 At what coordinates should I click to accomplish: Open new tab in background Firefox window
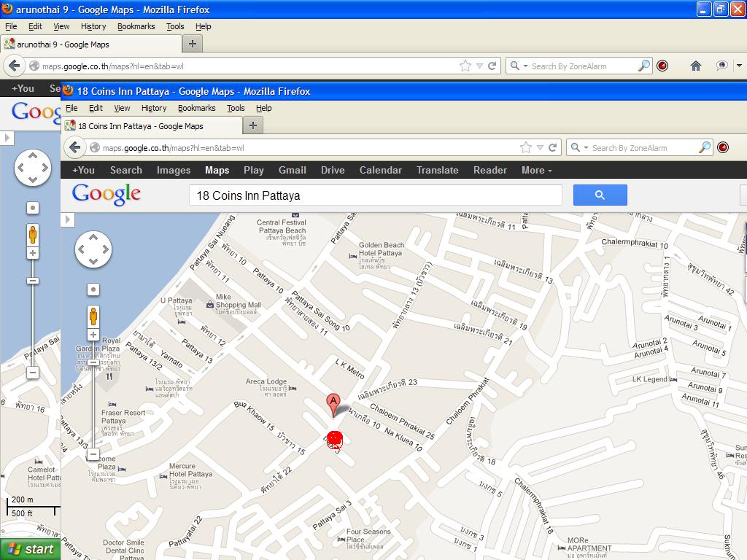(193, 44)
